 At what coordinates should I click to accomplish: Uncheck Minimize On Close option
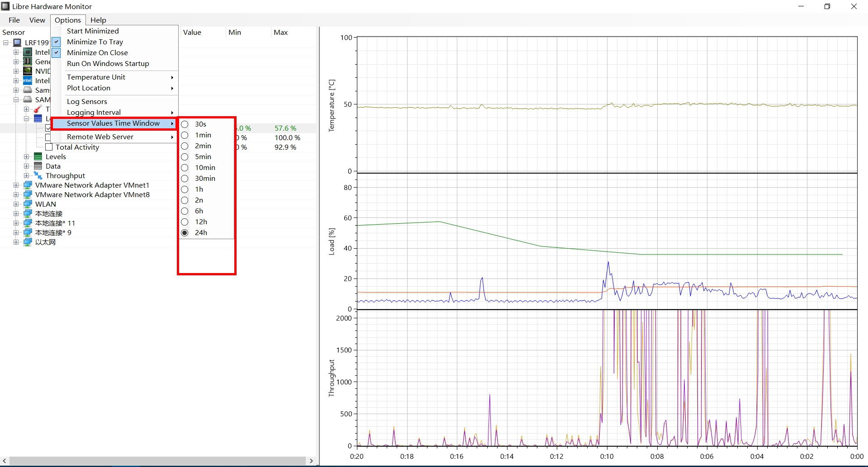56,52
